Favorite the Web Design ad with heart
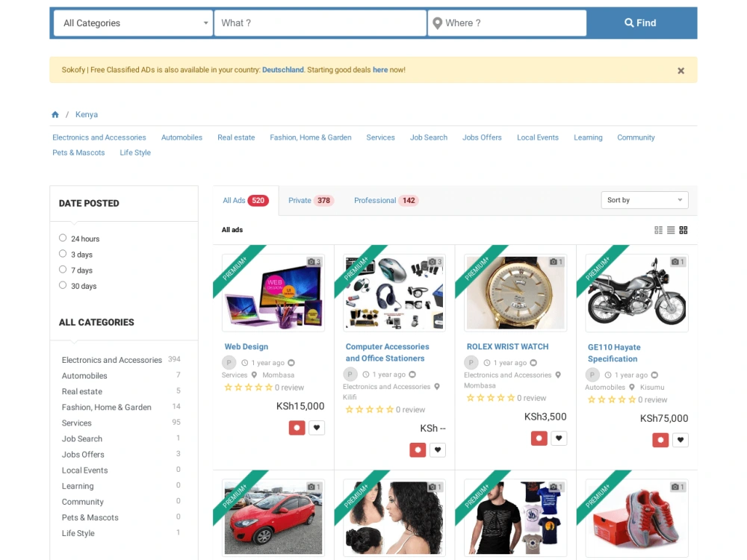 coord(317,428)
